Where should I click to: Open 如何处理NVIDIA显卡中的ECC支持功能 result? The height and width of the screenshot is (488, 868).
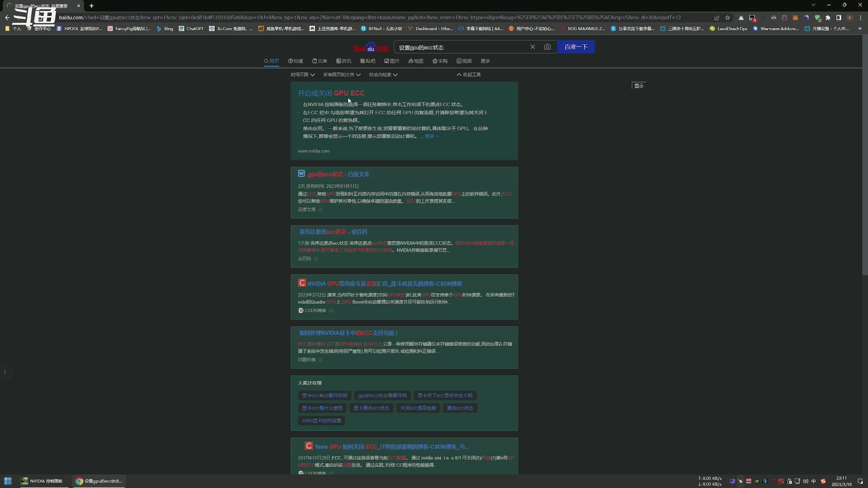(348, 333)
